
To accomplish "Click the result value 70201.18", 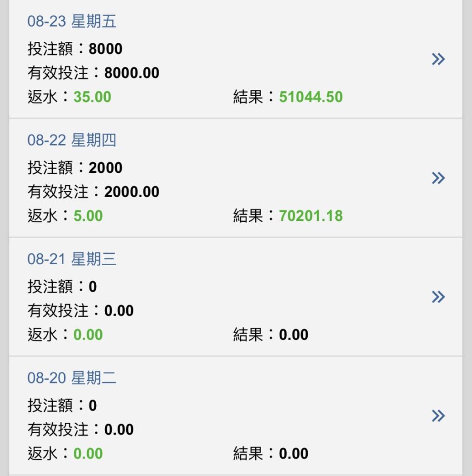I will click(311, 216).
